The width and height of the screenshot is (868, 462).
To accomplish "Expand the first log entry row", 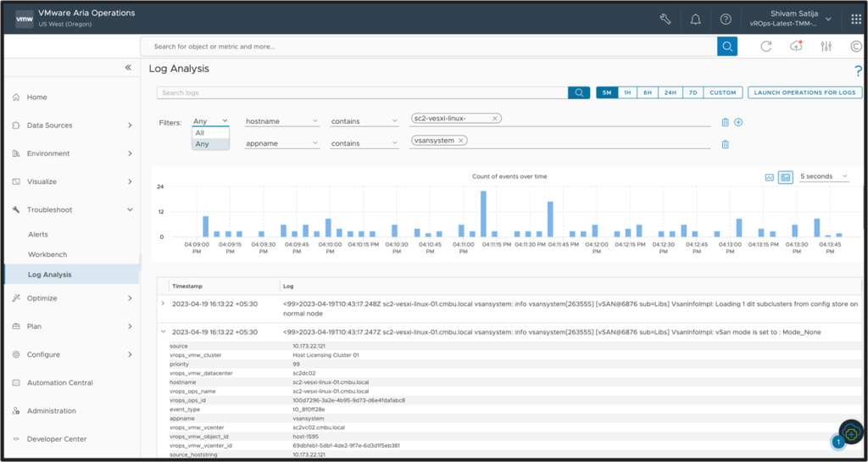I will point(163,303).
